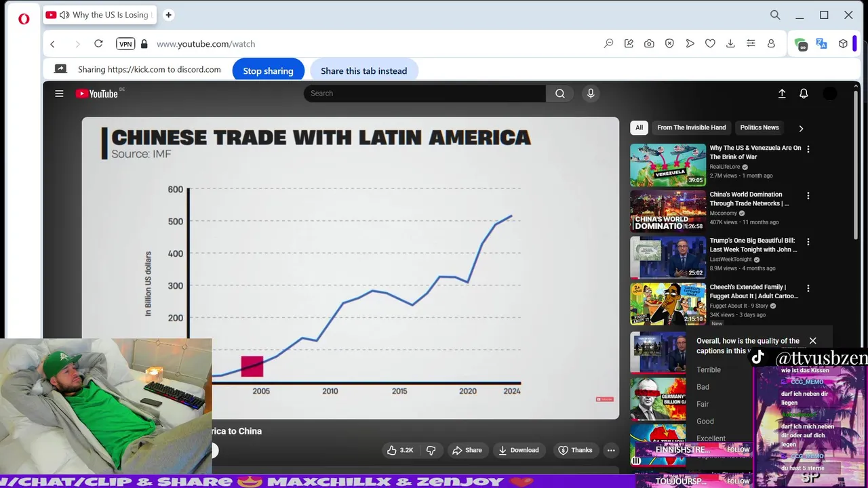Open the YouTube account avatar

click(x=830, y=94)
